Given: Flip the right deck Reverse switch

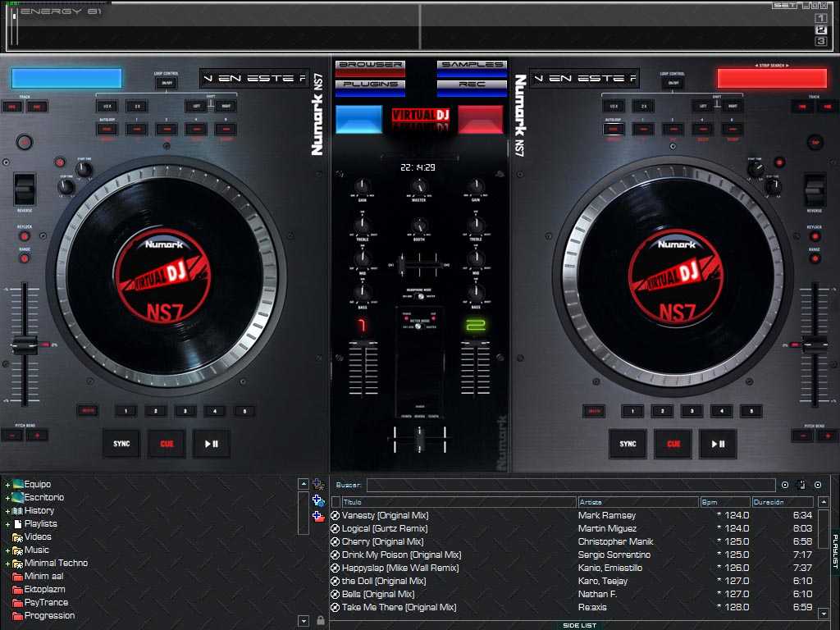Looking at the screenshot, I should point(815,189).
